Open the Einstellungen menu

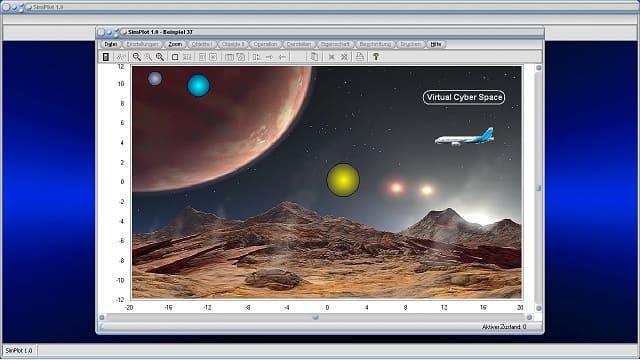(x=142, y=44)
